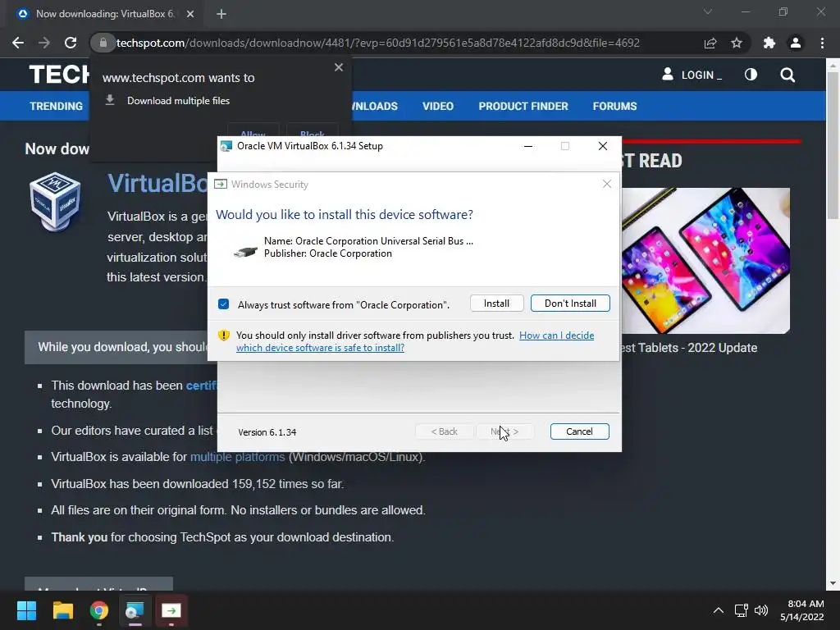Open Chrome profile icon
Screen dimensions: 840x630
point(796,43)
